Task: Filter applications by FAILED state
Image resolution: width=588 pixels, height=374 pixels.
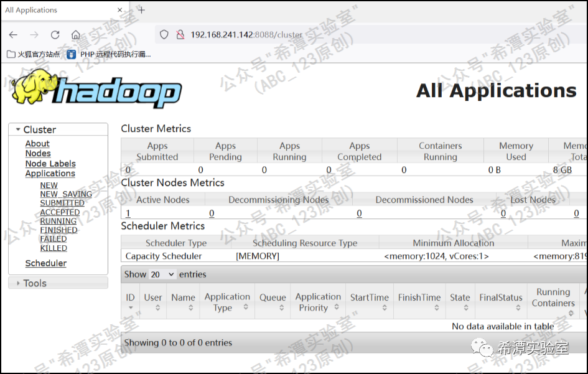Action: pos(54,239)
